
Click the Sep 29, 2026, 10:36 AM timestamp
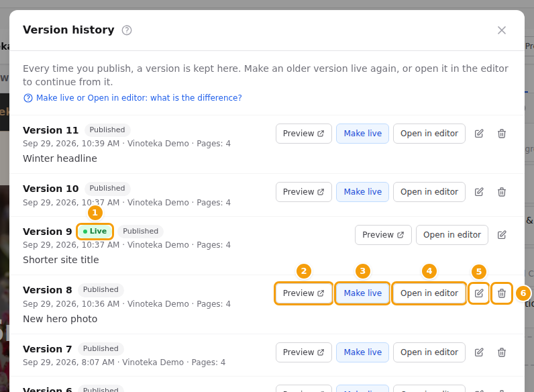[71, 303]
